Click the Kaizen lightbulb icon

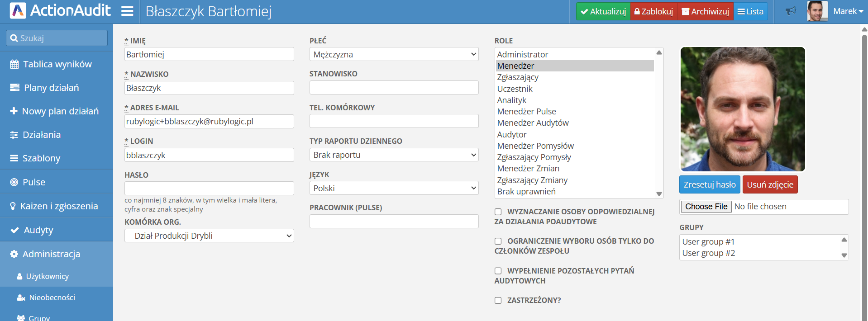point(13,206)
